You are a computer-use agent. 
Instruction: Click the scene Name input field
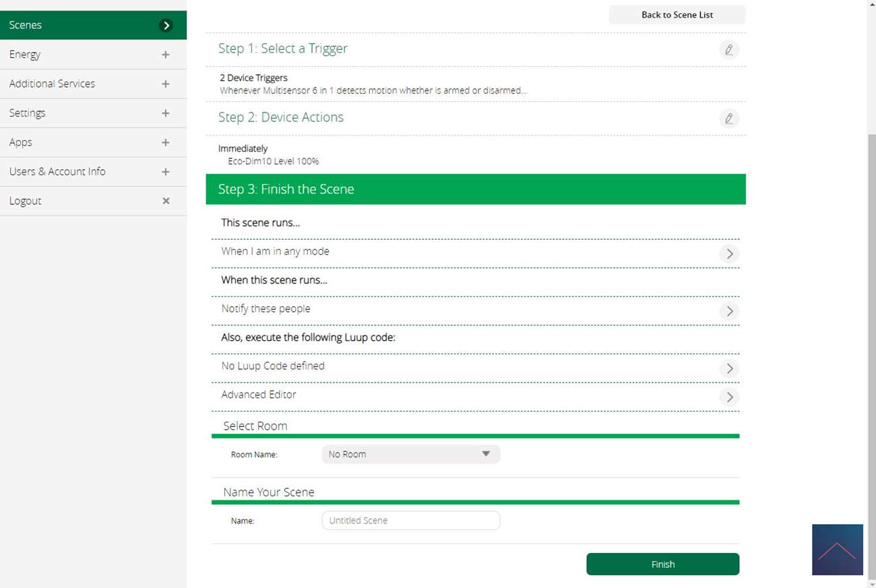410,521
